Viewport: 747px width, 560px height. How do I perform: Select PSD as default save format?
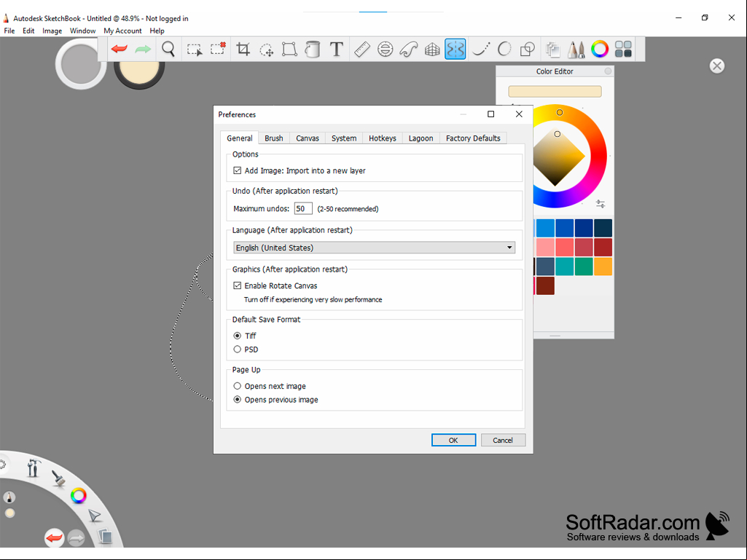[x=238, y=350]
